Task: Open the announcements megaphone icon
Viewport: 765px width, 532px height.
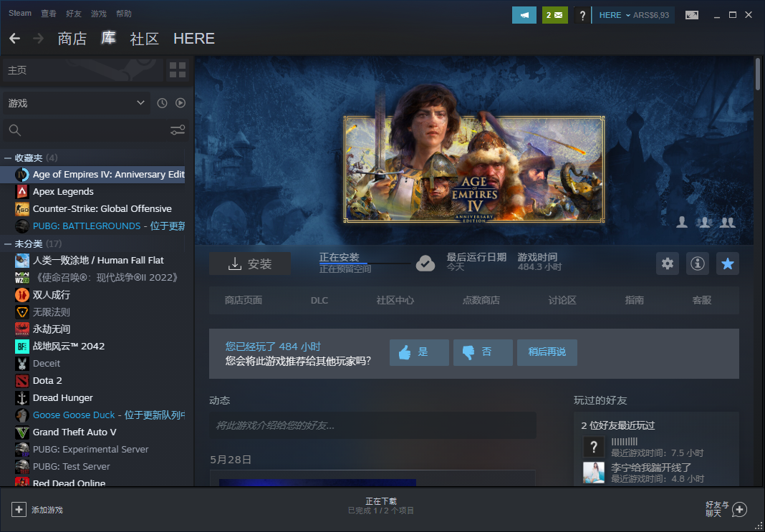Action: coord(524,15)
